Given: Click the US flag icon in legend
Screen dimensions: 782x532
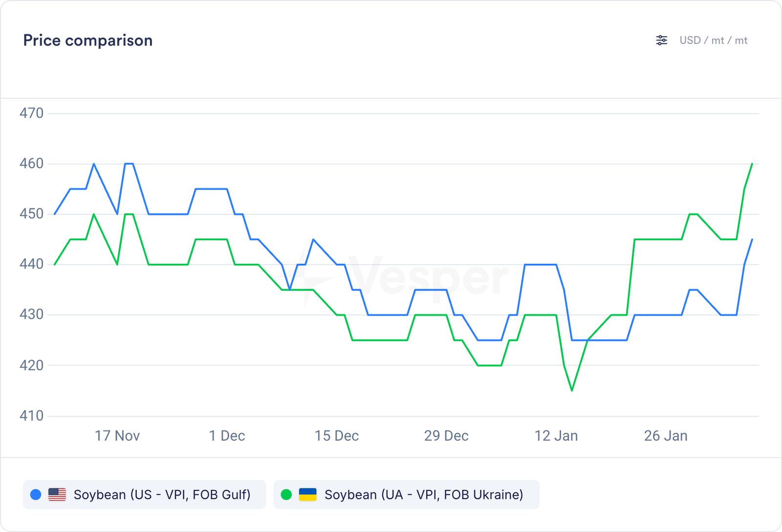Looking at the screenshot, I should point(57,495).
